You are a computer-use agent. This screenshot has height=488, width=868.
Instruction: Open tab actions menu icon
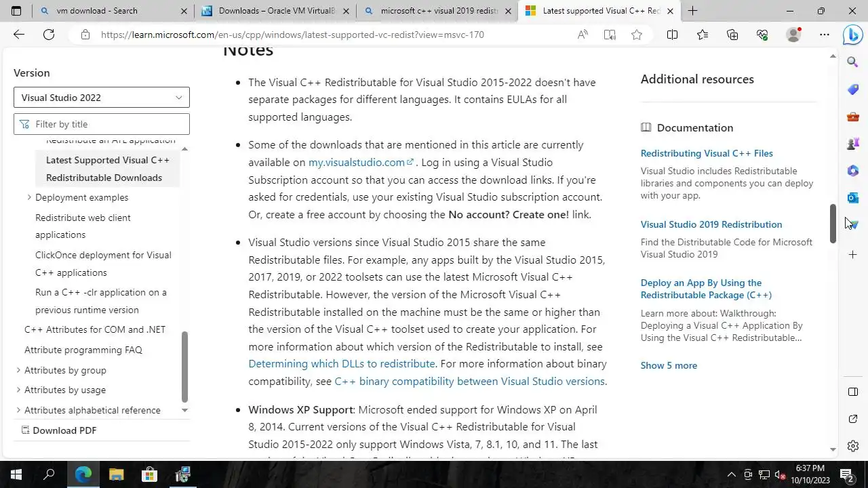click(x=16, y=11)
